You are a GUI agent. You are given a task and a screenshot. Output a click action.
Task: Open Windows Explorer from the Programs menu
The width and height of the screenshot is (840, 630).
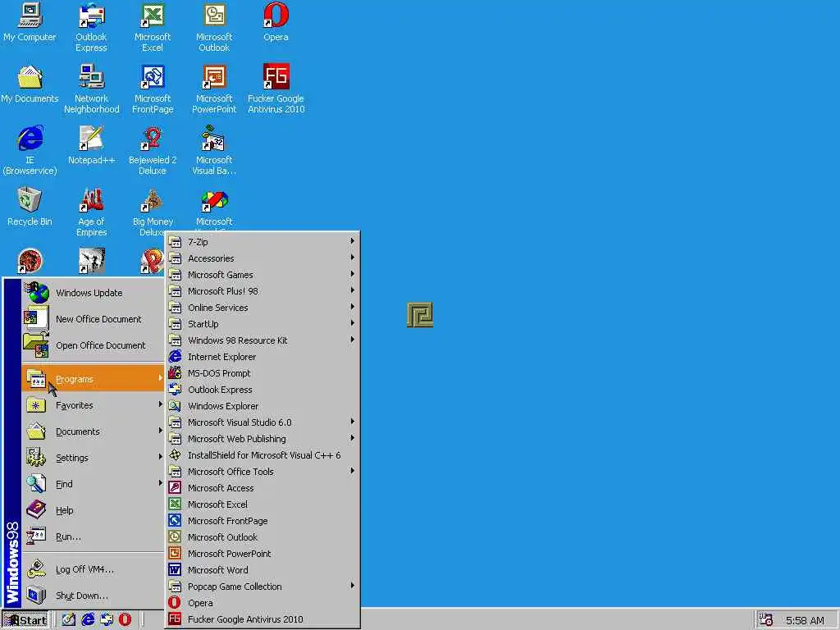point(262,406)
